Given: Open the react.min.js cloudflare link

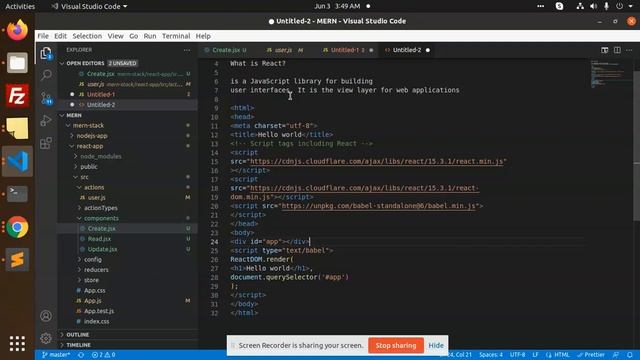Looking at the screenshot, I should pos(376,161).
